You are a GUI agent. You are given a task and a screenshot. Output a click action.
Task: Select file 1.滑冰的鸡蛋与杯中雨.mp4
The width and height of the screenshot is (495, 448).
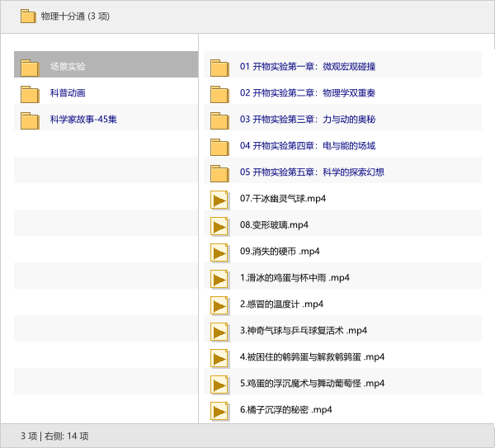[295, 278]
